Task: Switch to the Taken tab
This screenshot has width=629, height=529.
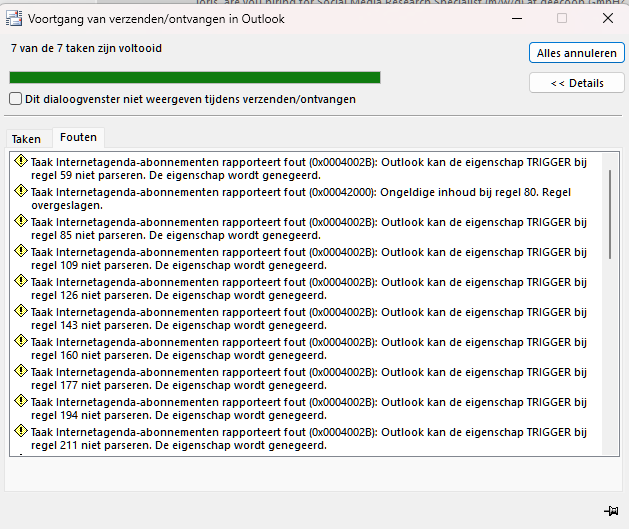Action: pos(26,139)
